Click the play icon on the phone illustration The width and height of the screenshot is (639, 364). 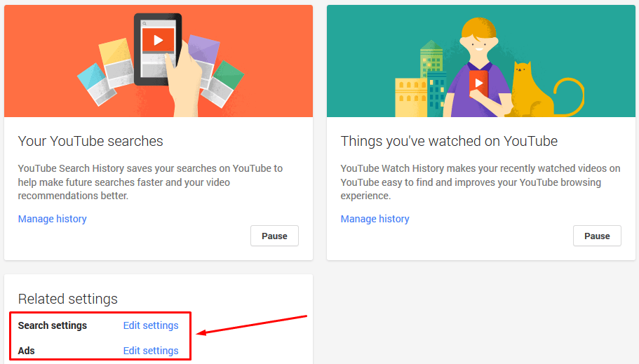click(158, 40)
